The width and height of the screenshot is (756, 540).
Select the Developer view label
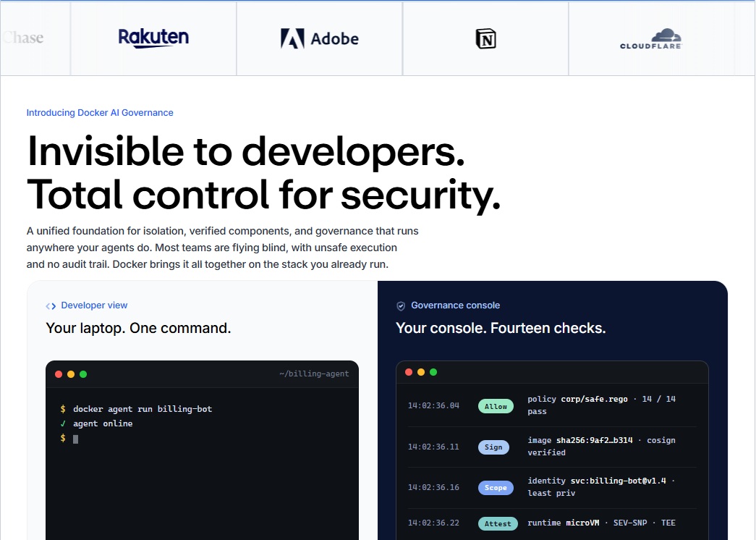click(94, 305)
